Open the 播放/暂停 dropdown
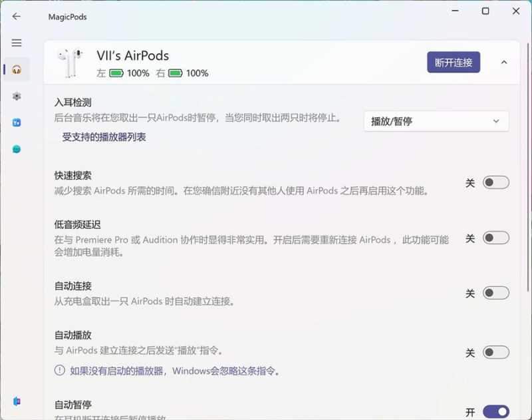Screen dimensions: 532x420 click(x=436, y=121)
